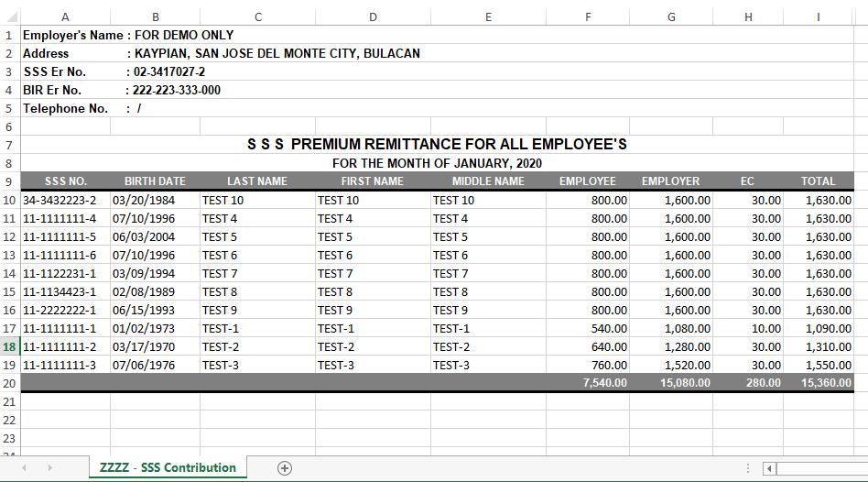Open the ZZZZ - SSS Contribution sheet tab
Viewport: 868px width, 482px height.
coord(168,467)
